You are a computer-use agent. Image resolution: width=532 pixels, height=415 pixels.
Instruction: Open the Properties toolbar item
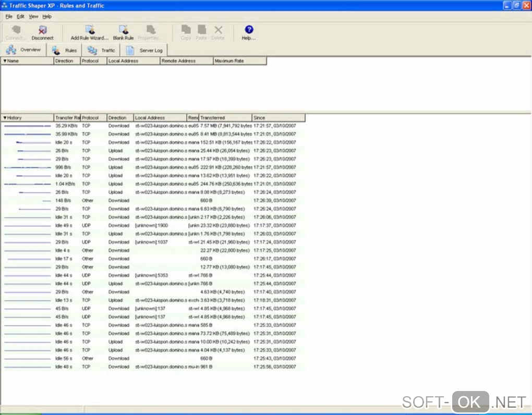coord(150,33)
